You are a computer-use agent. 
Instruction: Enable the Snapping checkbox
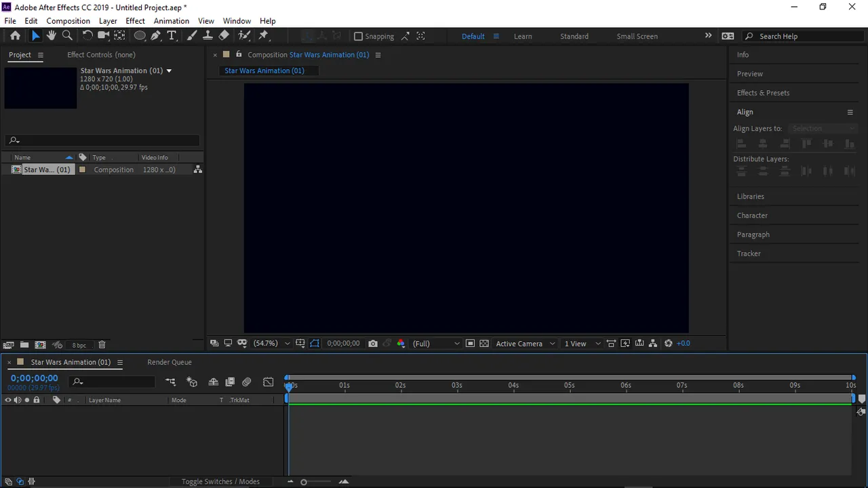pos(359,37)
